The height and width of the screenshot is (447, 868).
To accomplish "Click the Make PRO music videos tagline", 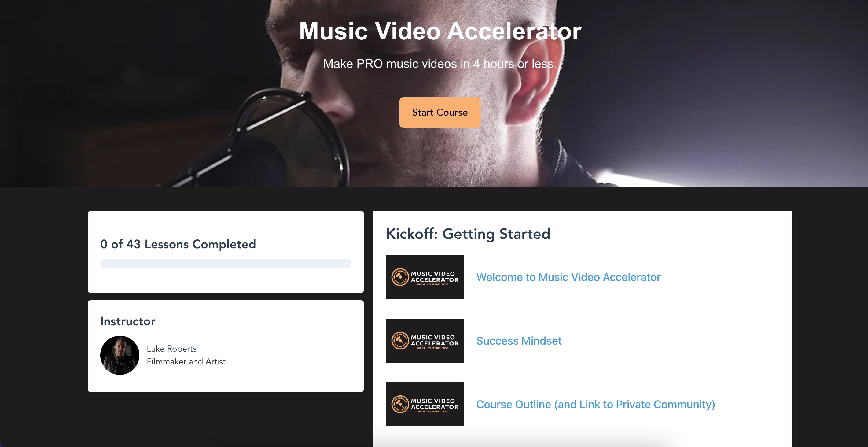I will (x=440, y=64).
